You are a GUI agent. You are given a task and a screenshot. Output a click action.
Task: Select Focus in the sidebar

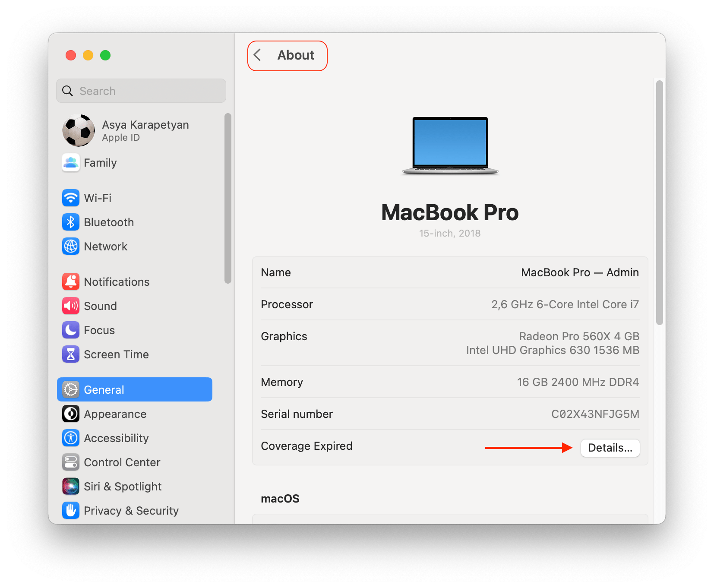tap(100, 330)
